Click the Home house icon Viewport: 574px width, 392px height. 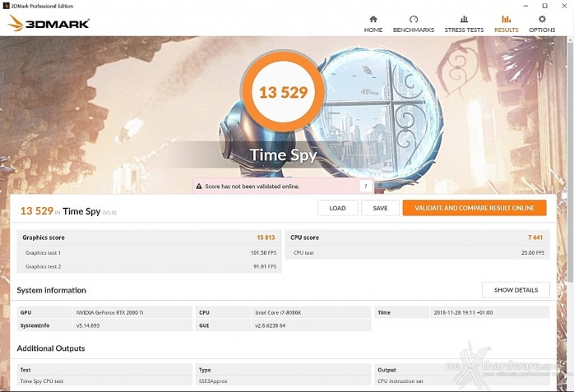click(373, 19)
